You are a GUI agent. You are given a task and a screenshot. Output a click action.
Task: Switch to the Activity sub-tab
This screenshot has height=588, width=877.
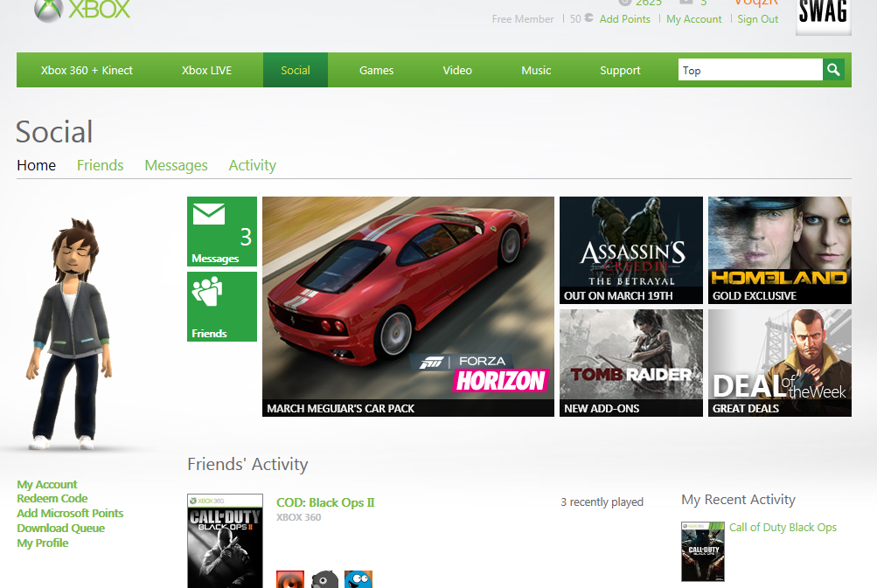(x=252, y=165)
